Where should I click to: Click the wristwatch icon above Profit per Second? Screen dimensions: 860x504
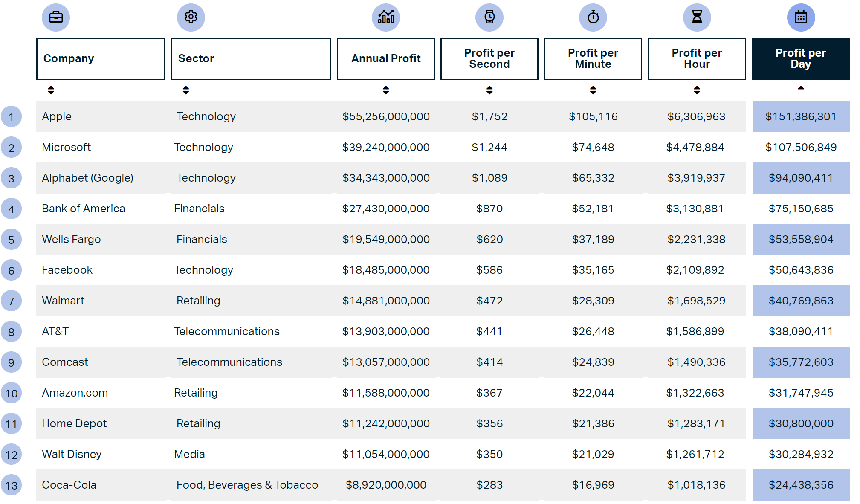point(489,17)
